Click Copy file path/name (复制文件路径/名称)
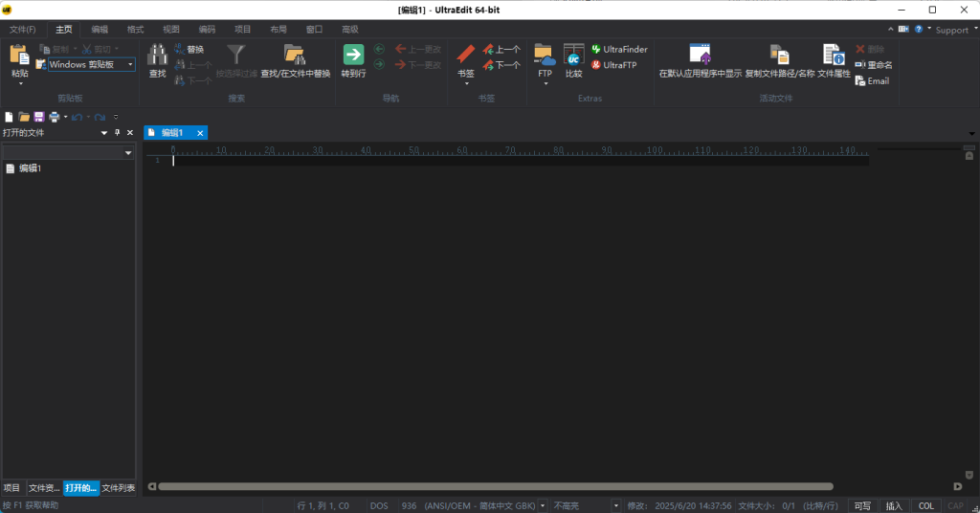This screenshot has width=980, height=513. tap(779, 61)
